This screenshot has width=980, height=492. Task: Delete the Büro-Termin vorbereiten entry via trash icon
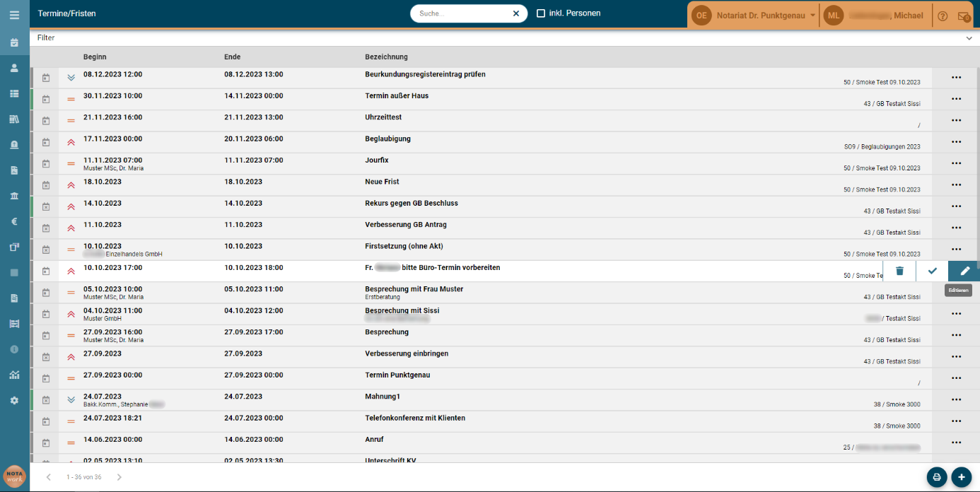tap(899, 271)
